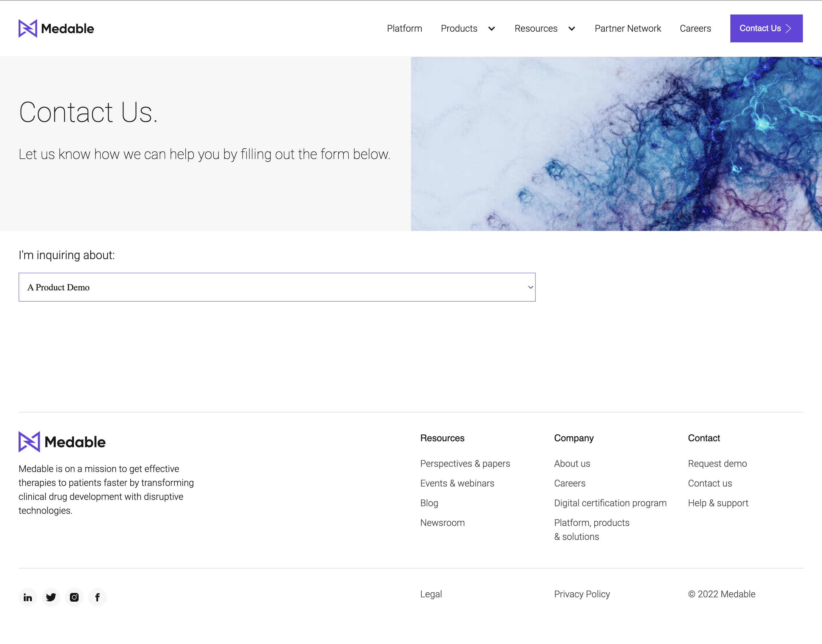
Task: View the Privacy Policy page
Action: pos(582,594)
